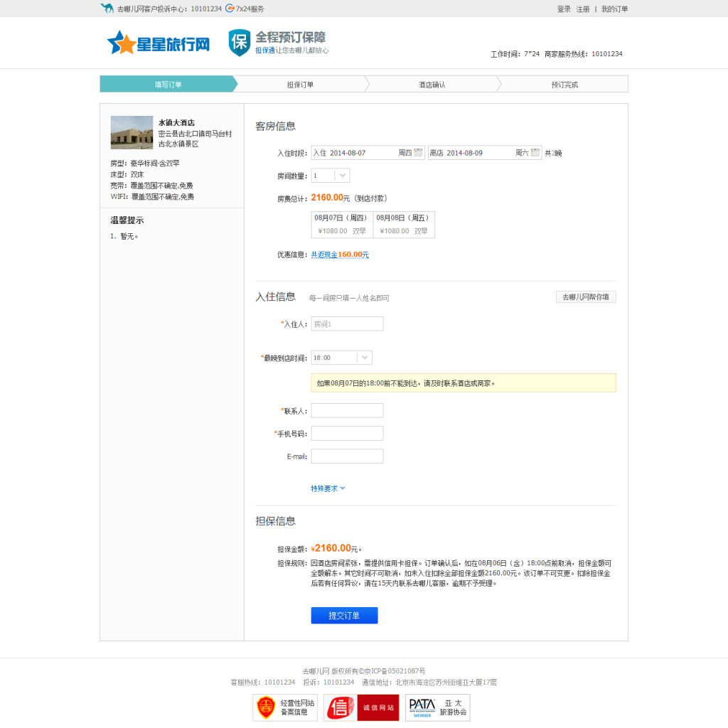Click the 星星旅行网 star logo

[x=159, y=43]
